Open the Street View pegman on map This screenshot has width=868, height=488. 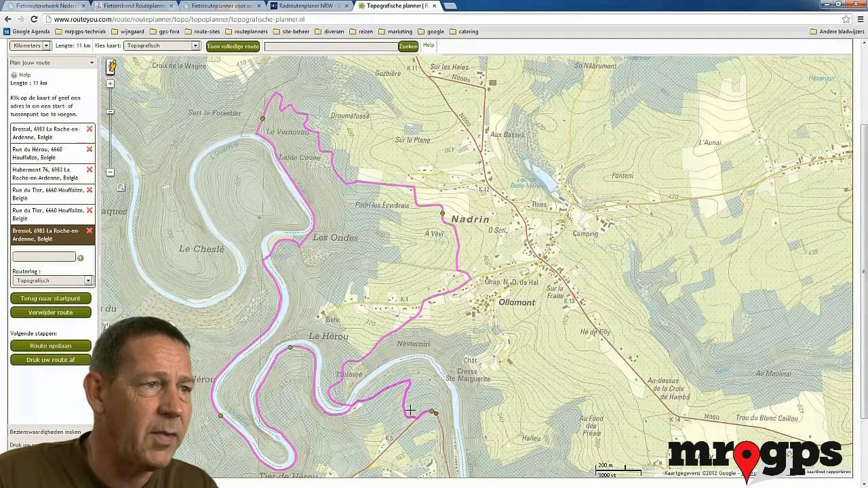(x=111, y=66)
